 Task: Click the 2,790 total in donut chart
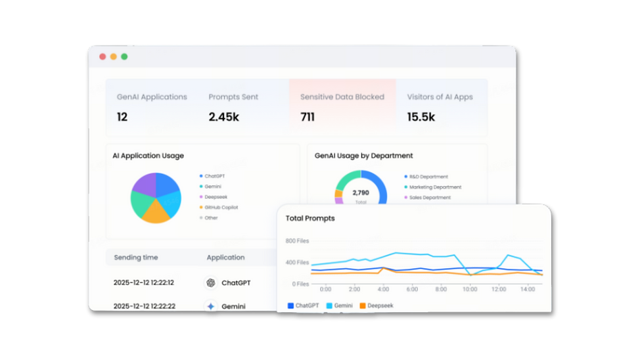click(361, 193)
